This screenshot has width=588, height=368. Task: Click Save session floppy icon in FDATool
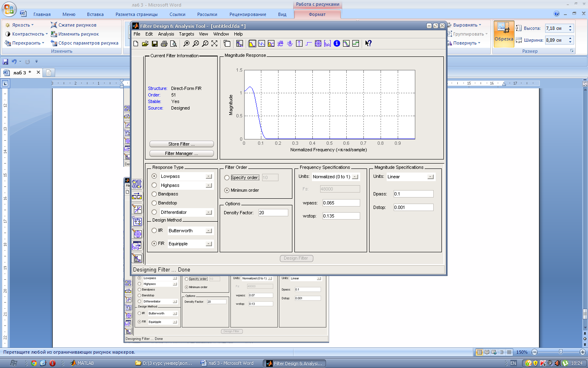tap(154, 43)
